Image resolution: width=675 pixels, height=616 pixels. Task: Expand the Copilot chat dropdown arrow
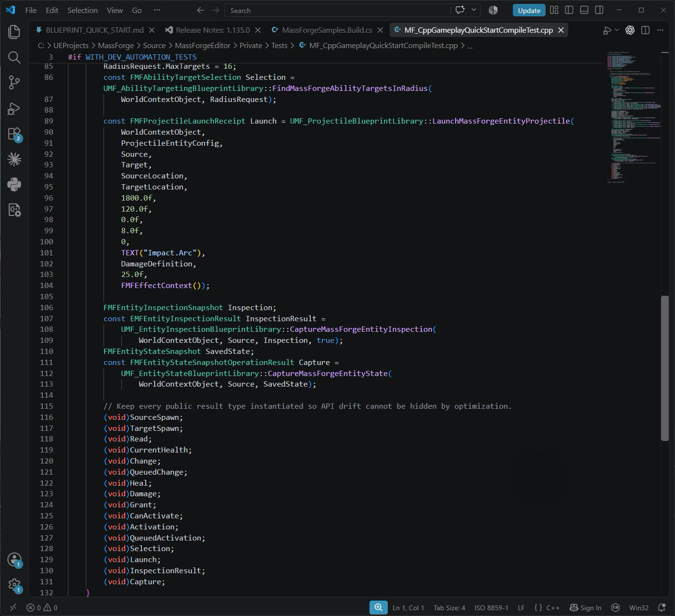pos(473,10)
